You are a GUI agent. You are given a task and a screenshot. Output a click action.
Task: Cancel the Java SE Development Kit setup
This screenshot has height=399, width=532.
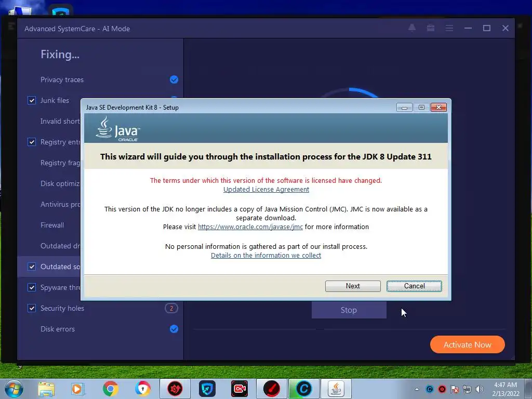(x=414, y=286)
